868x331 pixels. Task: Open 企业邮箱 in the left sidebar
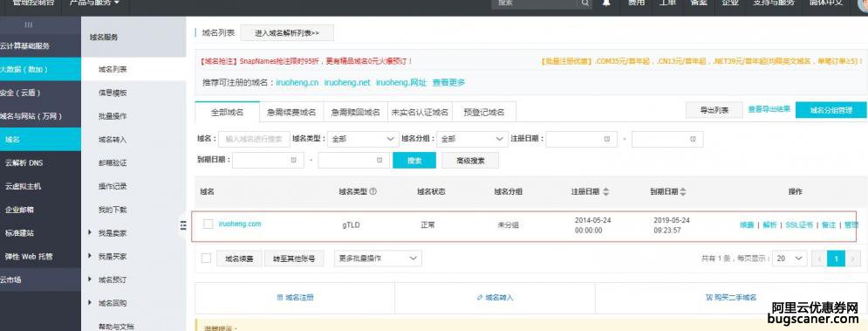point(19,210)
